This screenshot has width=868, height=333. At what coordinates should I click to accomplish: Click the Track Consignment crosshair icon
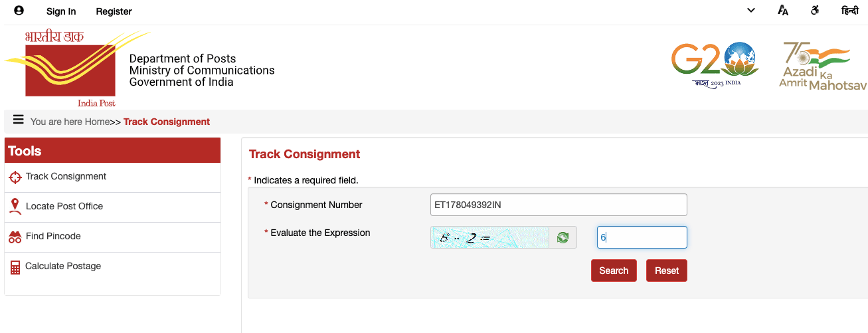click(15, 177)
